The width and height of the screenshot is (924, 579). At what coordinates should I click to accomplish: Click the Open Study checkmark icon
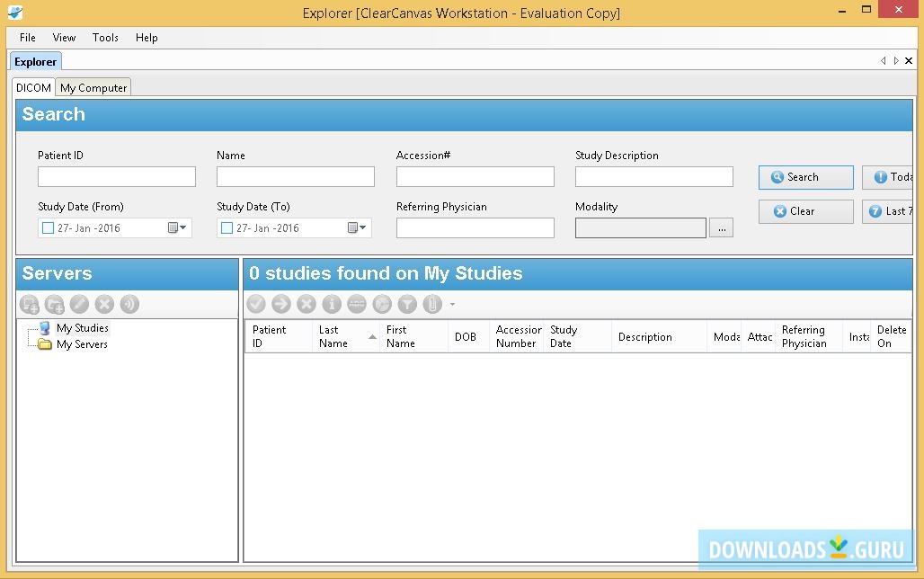click(x=256, y=304)
